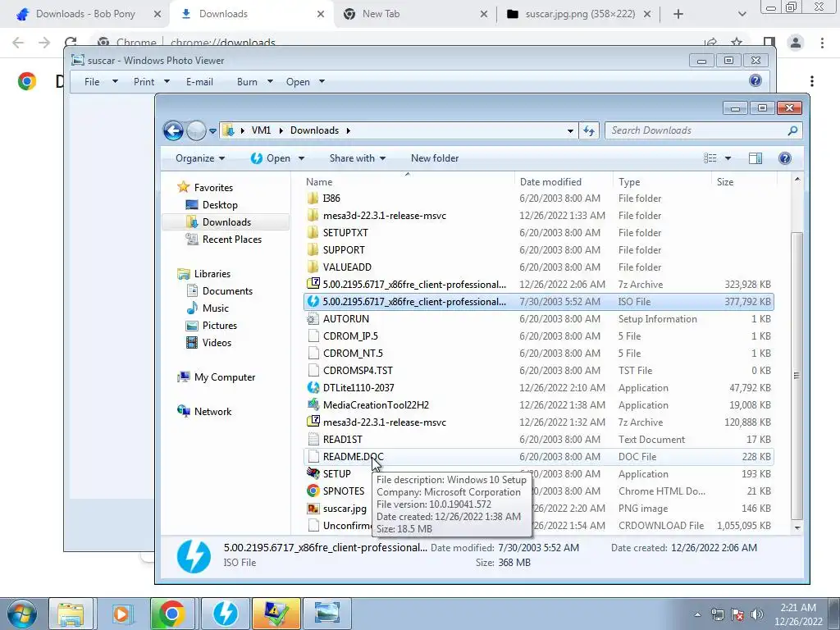Open the Music library
The height and width of the screenshot is (630, 840).
[216, 308]
